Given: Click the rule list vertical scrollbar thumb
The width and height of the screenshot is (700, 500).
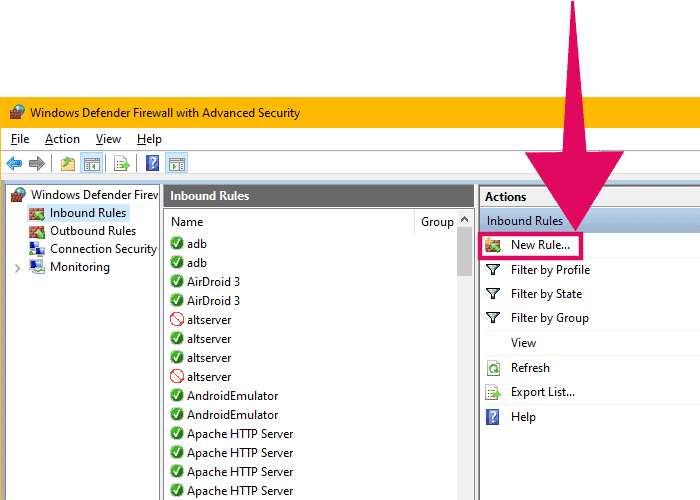Looking at the screenshot, I should coord(464,252).
